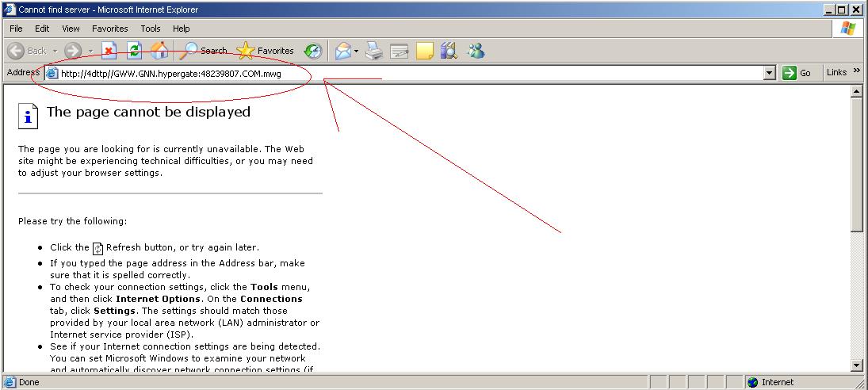Go to the Home page icon
The height and width of the screenshot is (390, 868).
coord(159,51)
